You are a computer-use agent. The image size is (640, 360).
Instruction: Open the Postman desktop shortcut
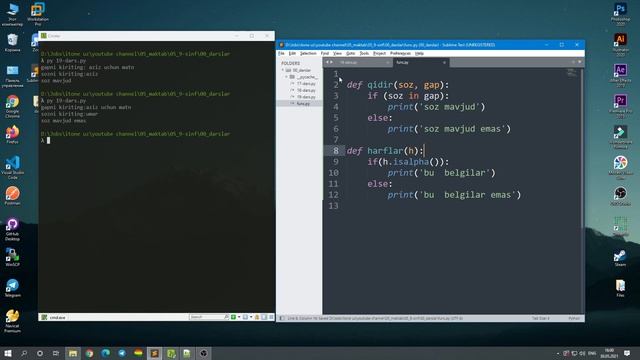point(12,196)
